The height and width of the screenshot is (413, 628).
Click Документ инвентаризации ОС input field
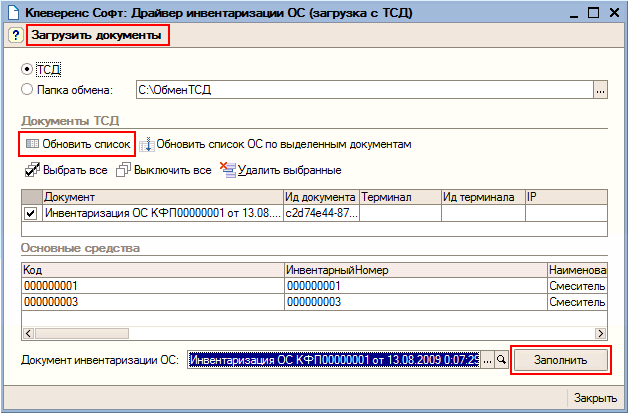click(334, 360)
